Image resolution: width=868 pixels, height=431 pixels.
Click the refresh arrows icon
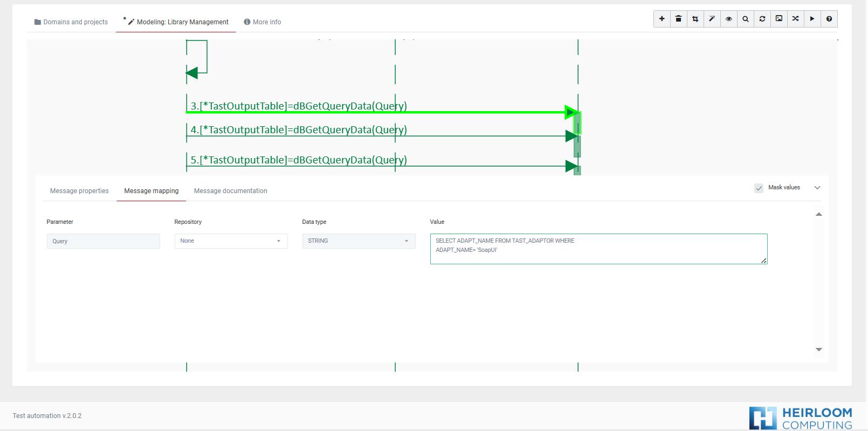click(x=762, y=19)
